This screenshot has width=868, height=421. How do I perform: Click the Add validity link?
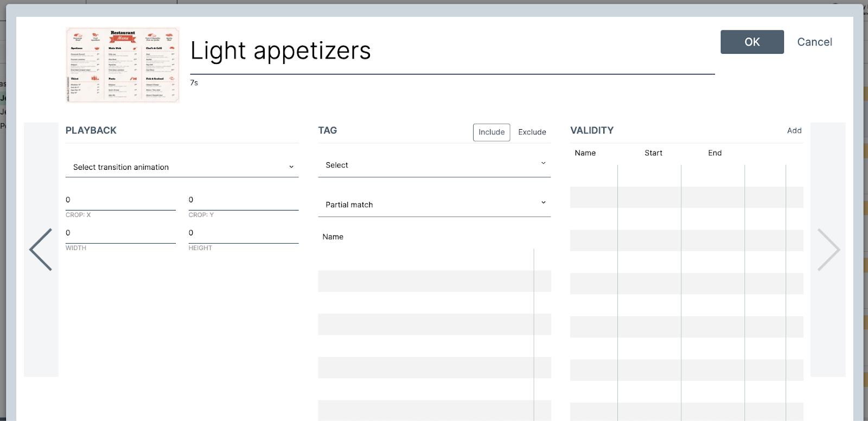[x=794, y=131]
